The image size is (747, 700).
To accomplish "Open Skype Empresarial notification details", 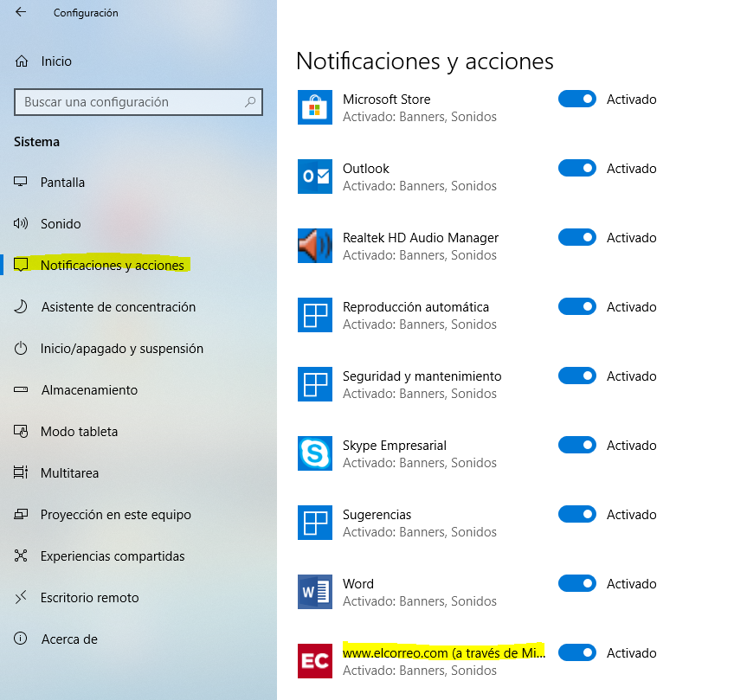I will click(395, 446).
